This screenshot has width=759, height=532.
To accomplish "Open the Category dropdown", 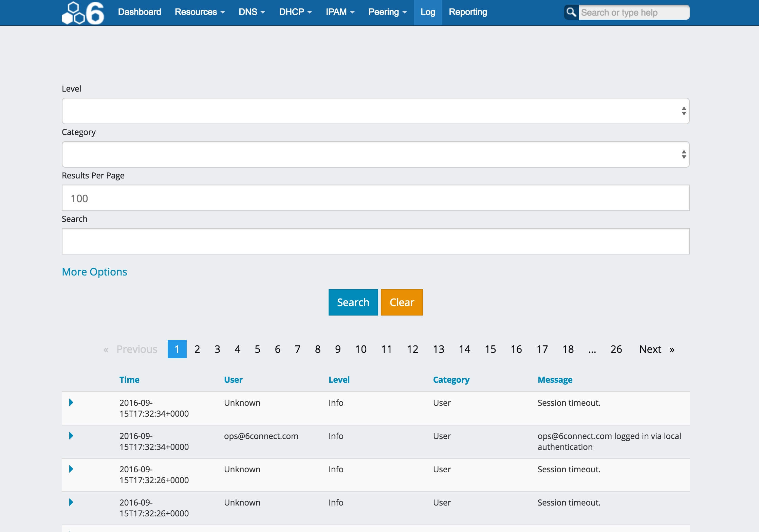I will click(375, 154).
